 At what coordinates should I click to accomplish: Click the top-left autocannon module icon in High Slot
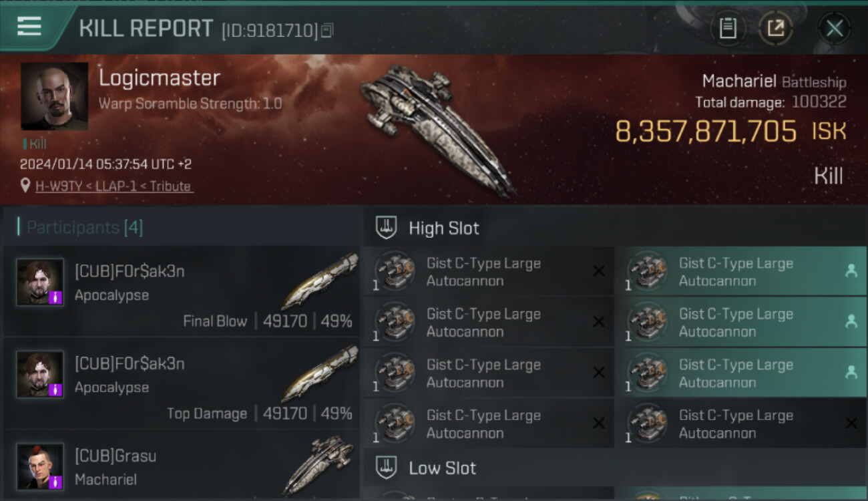point(395,271)
